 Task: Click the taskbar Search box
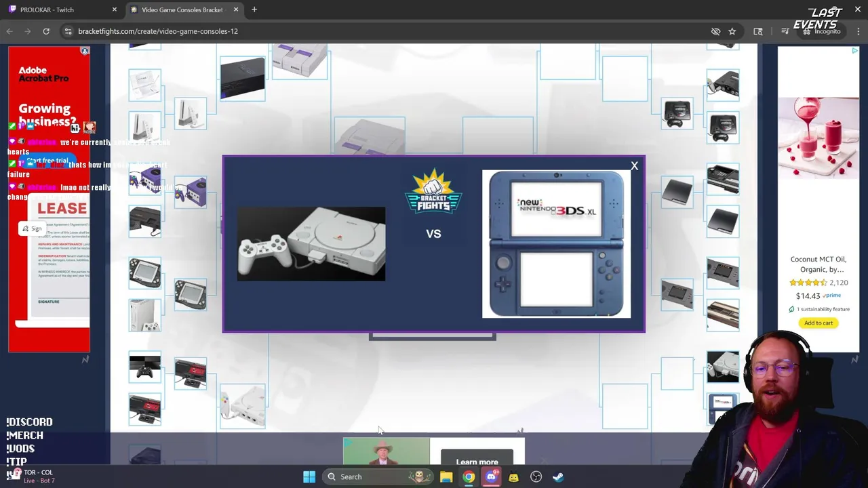coord(378,476)
